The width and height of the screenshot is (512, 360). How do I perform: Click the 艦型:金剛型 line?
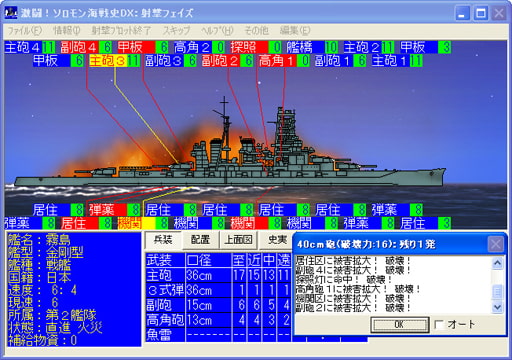point(46,252)
